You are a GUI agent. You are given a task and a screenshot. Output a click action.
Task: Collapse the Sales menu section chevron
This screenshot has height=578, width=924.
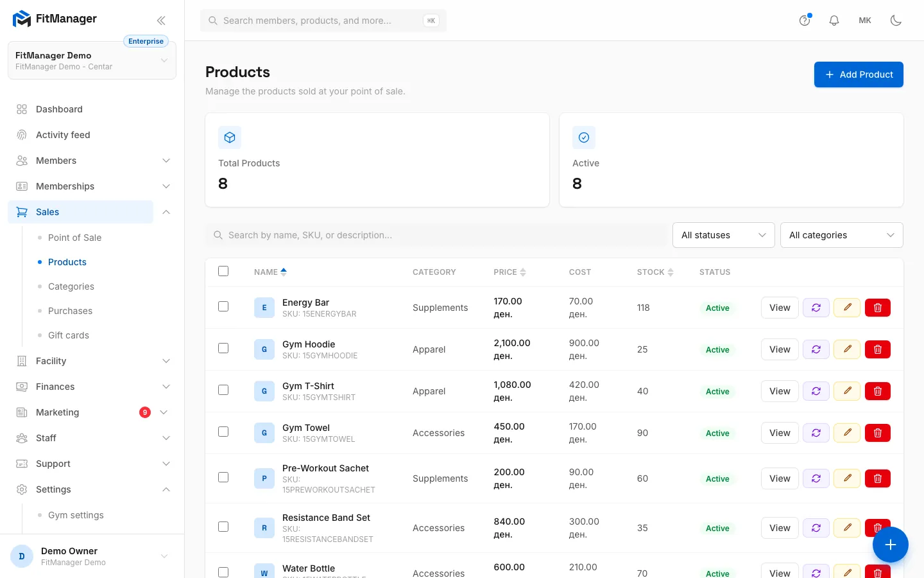(x=166, y=212)
